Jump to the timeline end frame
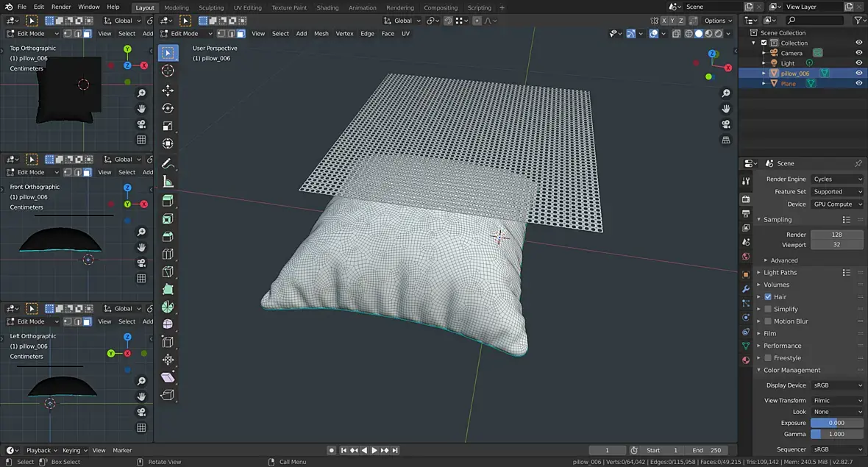The width and height of the screenshot is (868, 467). point(395,450)
